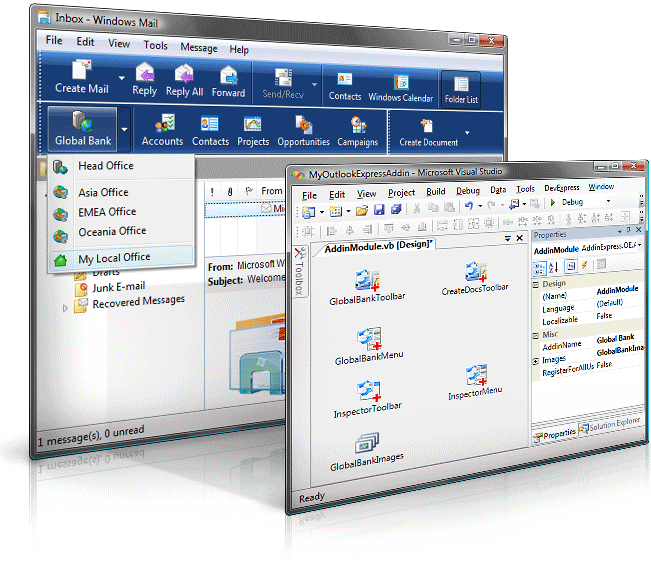Select EMEA Office from the dropdown menu
Image resolution: width=651 pixels, height=571 pixels.
[x=121, y=212]
